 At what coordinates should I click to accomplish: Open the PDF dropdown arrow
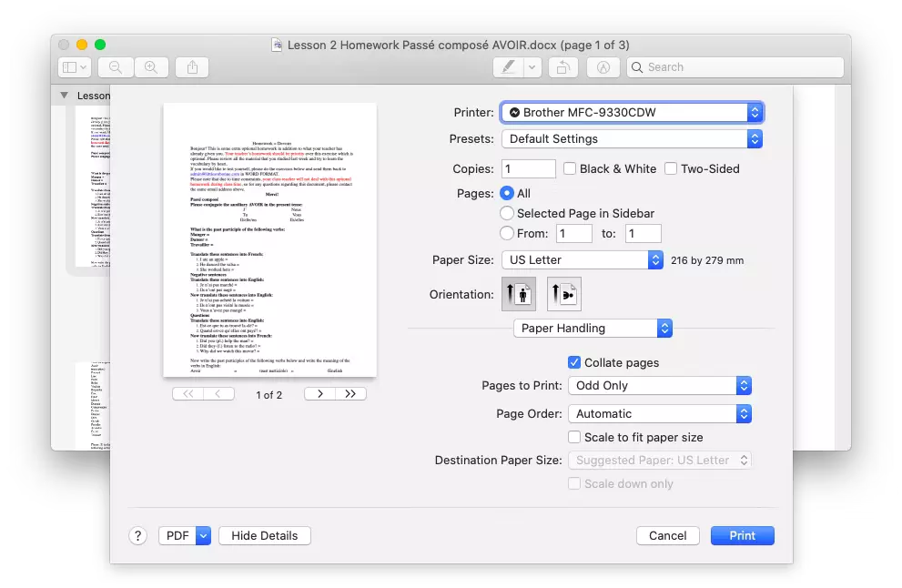[203, 535]
